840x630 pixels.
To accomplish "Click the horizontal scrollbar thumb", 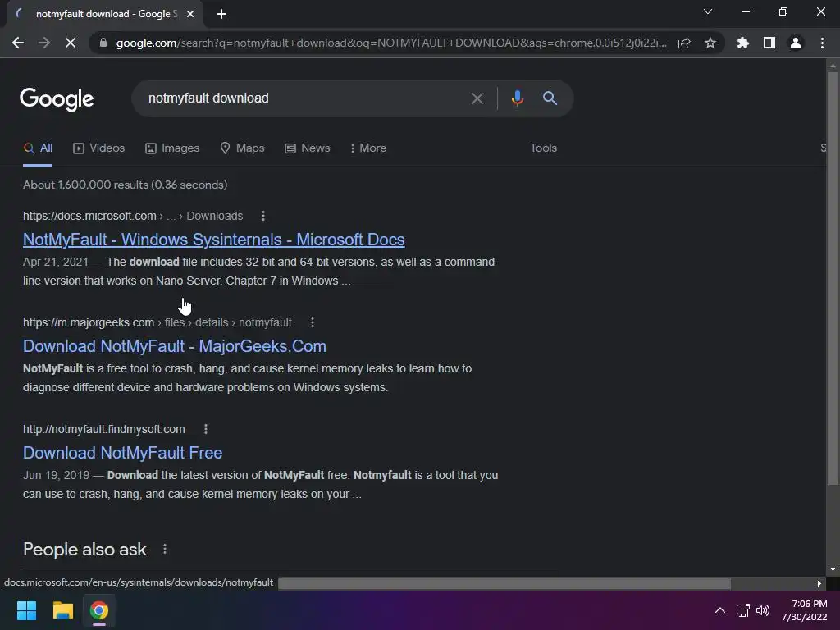I will click(x=504, y=583).
